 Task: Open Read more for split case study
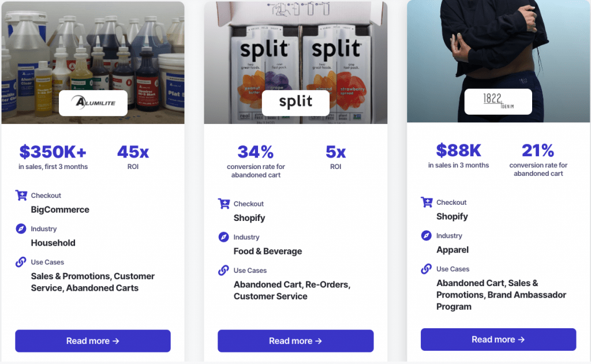(295, 341)
